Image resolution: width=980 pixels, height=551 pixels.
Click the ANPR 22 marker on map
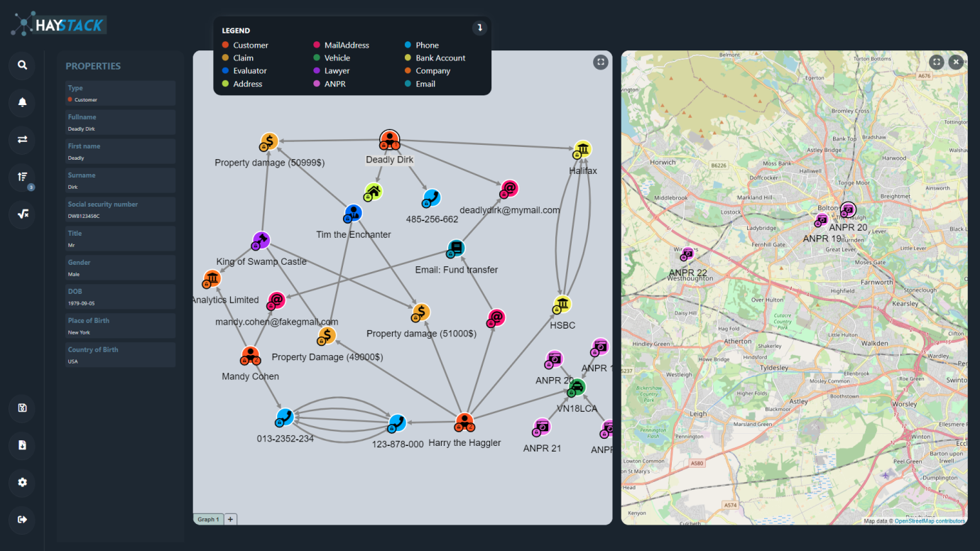click(687, 254)
